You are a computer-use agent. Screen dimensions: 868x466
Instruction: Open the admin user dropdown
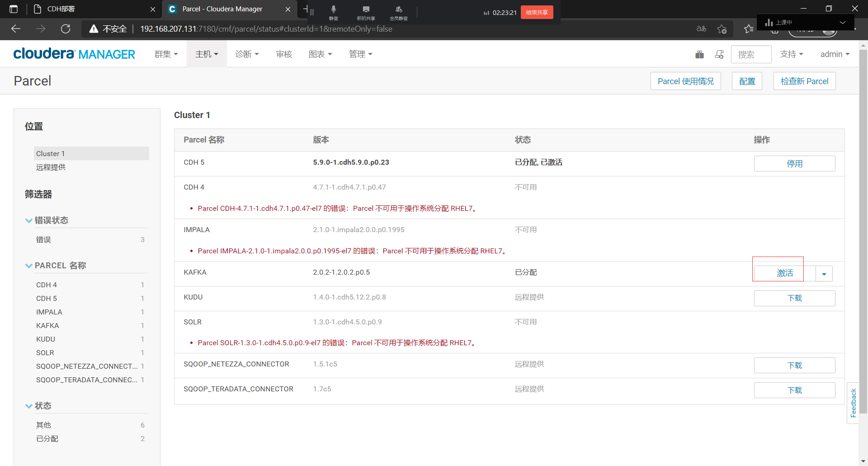835,54
